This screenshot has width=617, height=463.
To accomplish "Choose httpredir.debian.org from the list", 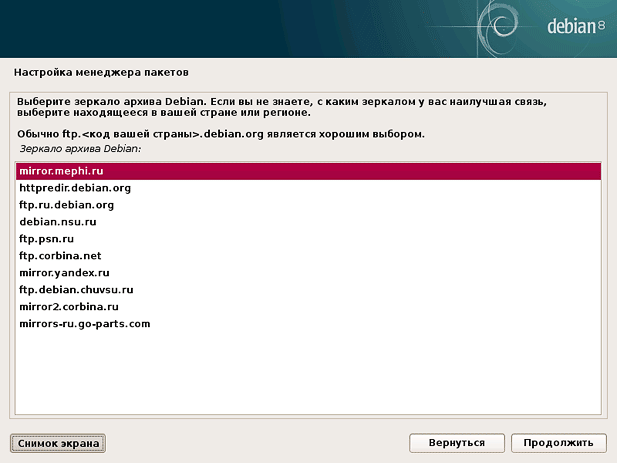I will click(308, 188).
